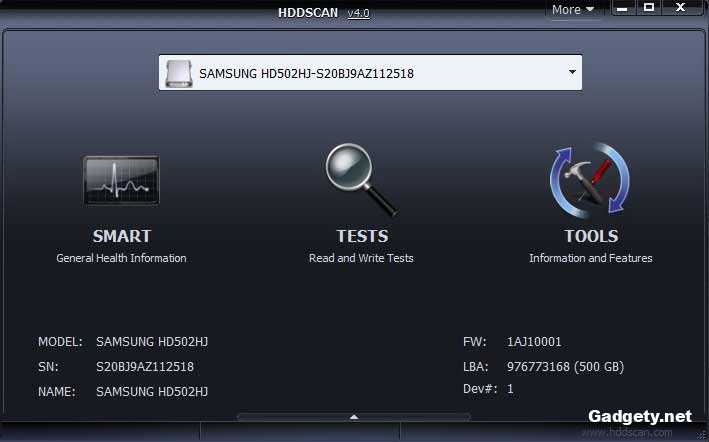Click the TESTS magnifying glass icon
The height and width of the screenshot is (442, 709).
pos(361,180)
